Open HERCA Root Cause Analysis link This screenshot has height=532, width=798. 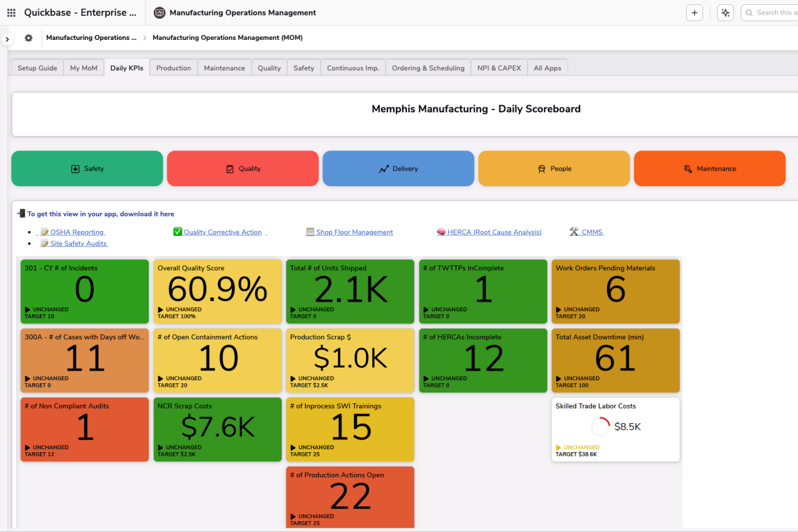pyautogui.click(x=494, y=232)
